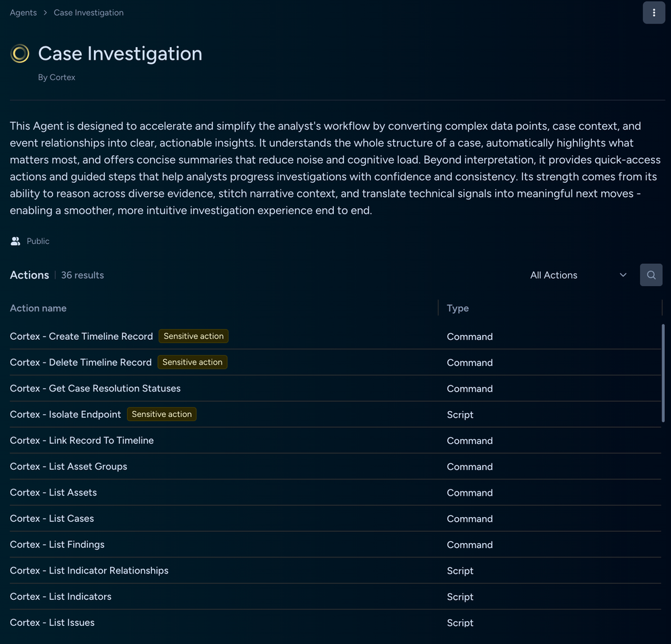The width and height of the screenshot is (671, 644).
Task: Click the By Cortex author text
Action: coord(56,77)
